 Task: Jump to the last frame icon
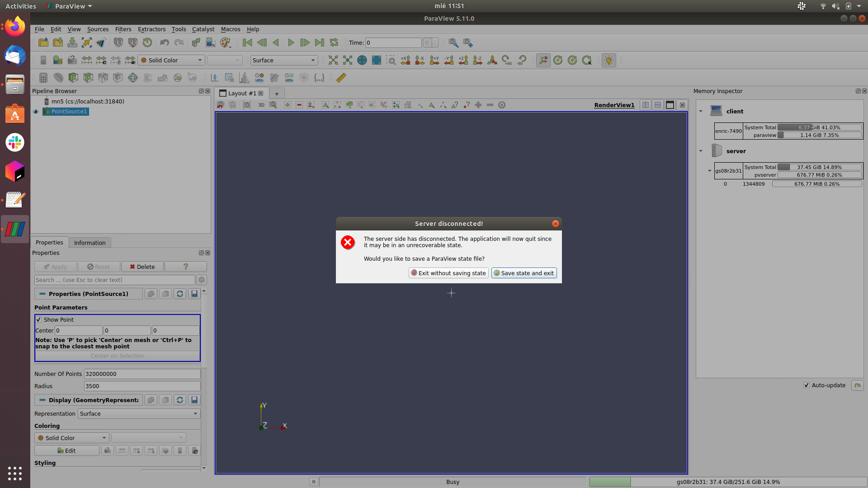click(320, 42)
